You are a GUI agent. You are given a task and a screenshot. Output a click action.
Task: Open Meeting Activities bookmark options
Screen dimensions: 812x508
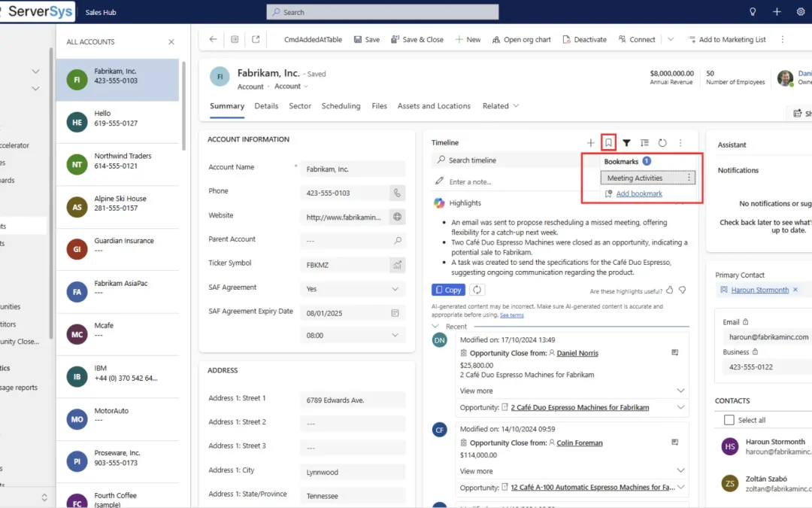point(689,178)
